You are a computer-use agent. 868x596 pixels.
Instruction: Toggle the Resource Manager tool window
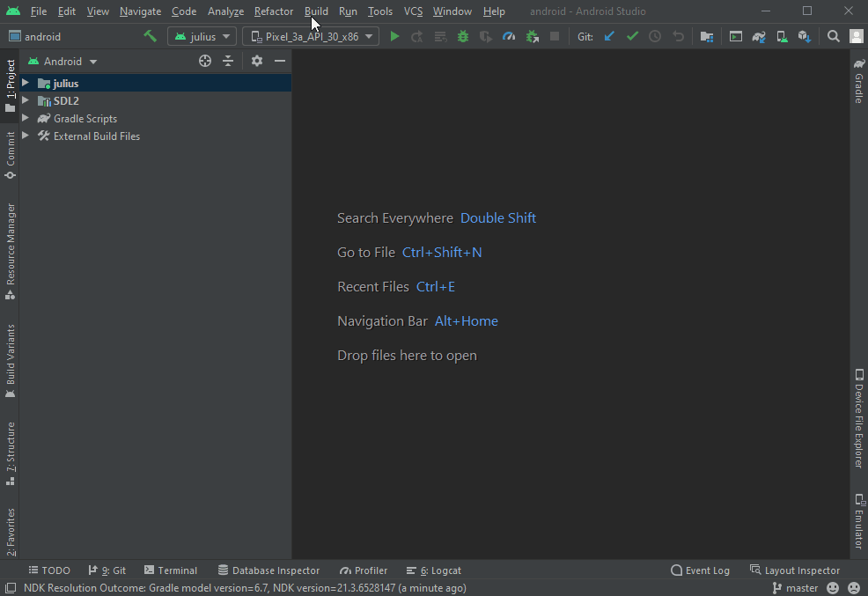[x=10, y=251]
